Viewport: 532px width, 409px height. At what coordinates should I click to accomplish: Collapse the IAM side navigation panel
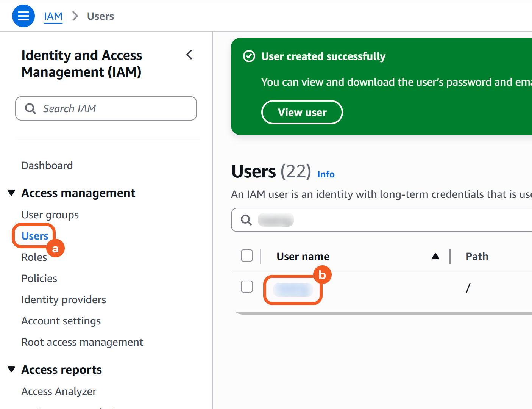pos(189,55)
